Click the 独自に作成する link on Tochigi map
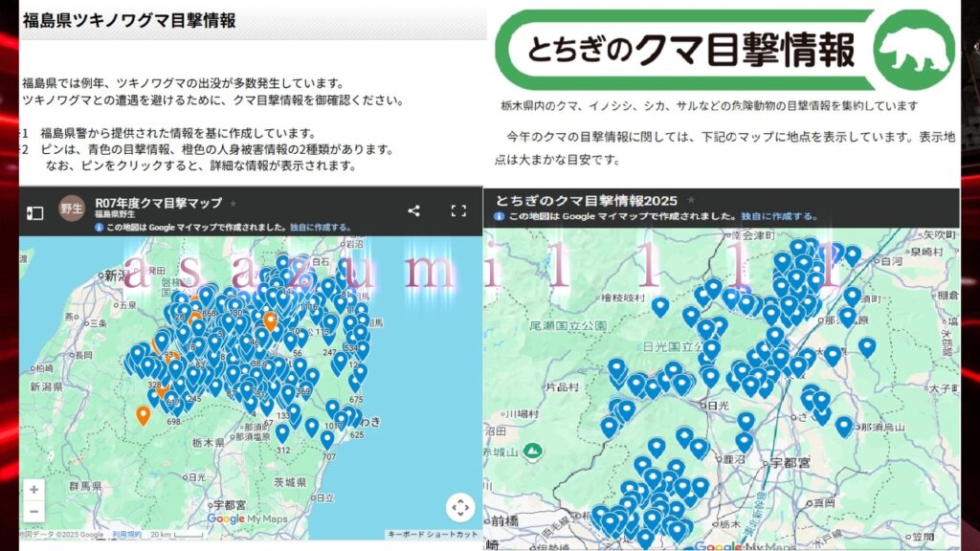The width and height of the screenshot is (980, 551). click(772, 217)
